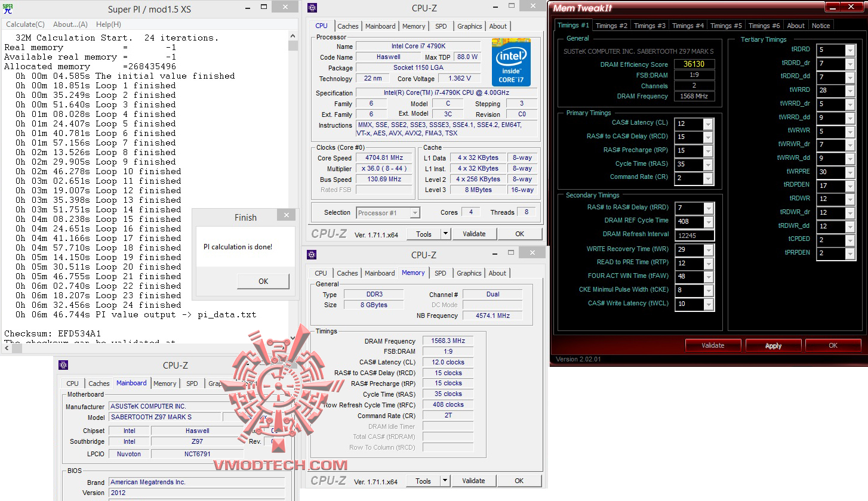Switch to Timings #5 tab in Mem TweakIt
This screenshot has height=501, width=868.
click(x=726, y=26)
